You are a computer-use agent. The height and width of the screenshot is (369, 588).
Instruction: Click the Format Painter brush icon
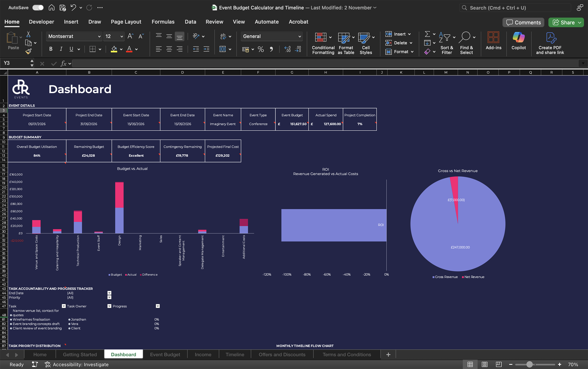pos(28,51)
